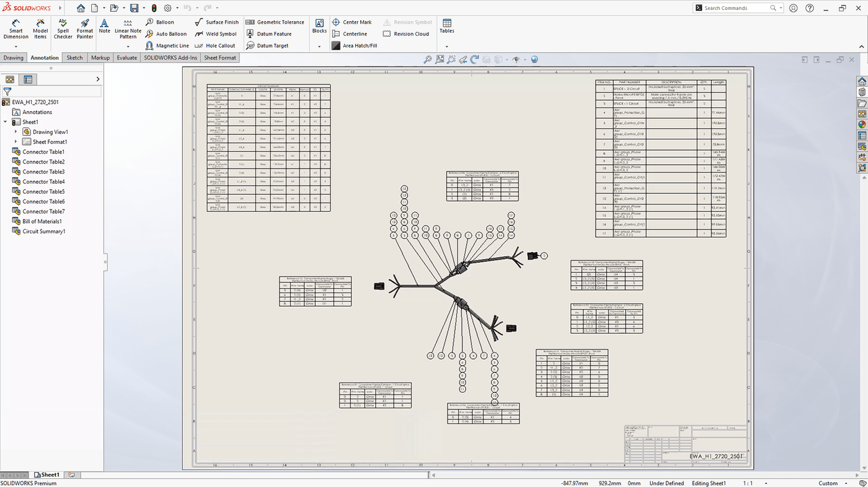Insert balloons with Auto Balloon

[166, 33]
